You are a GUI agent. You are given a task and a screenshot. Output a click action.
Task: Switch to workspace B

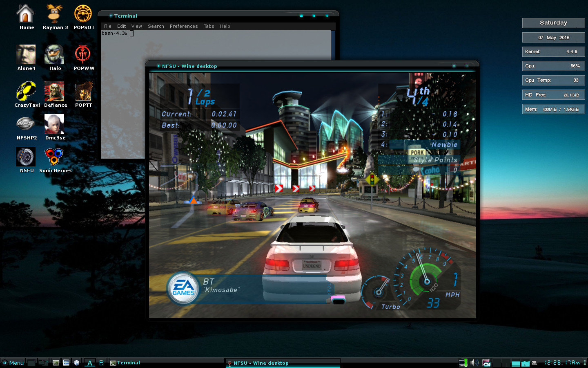coord(101,363)
